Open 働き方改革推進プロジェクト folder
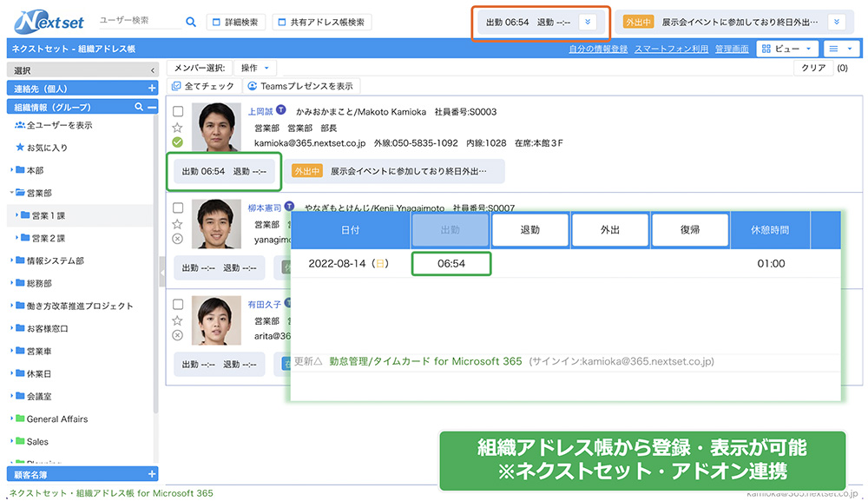 point(80,306)
